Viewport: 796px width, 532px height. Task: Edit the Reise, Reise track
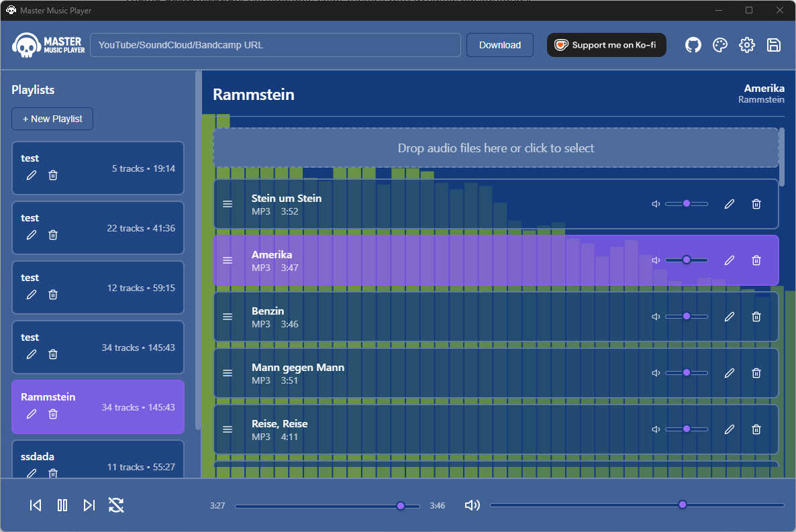click(x=730, y=429)
